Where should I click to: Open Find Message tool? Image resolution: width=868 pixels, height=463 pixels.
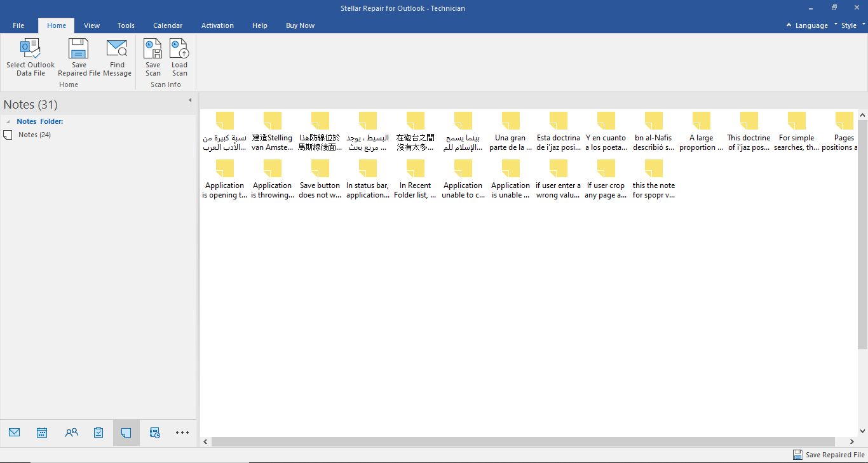point(117,57)
